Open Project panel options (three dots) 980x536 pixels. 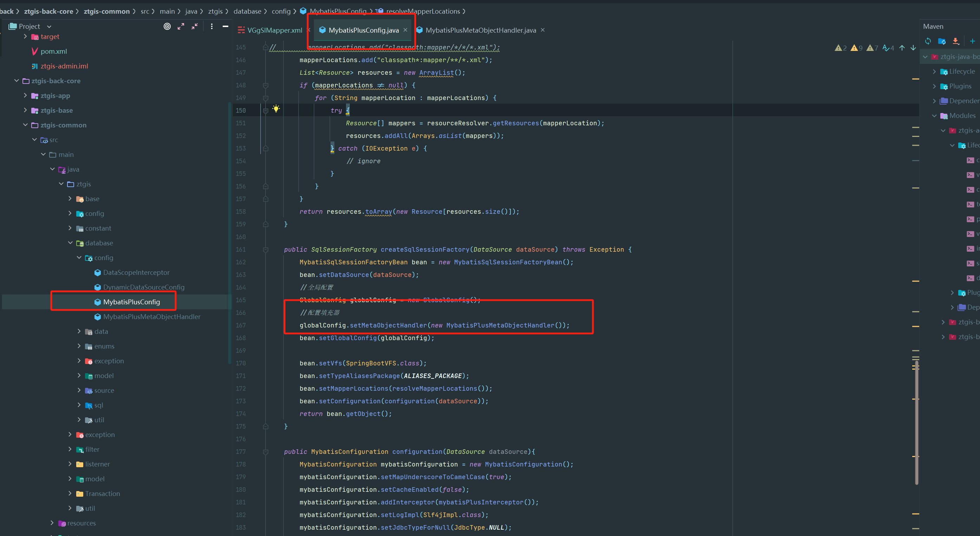212,26
